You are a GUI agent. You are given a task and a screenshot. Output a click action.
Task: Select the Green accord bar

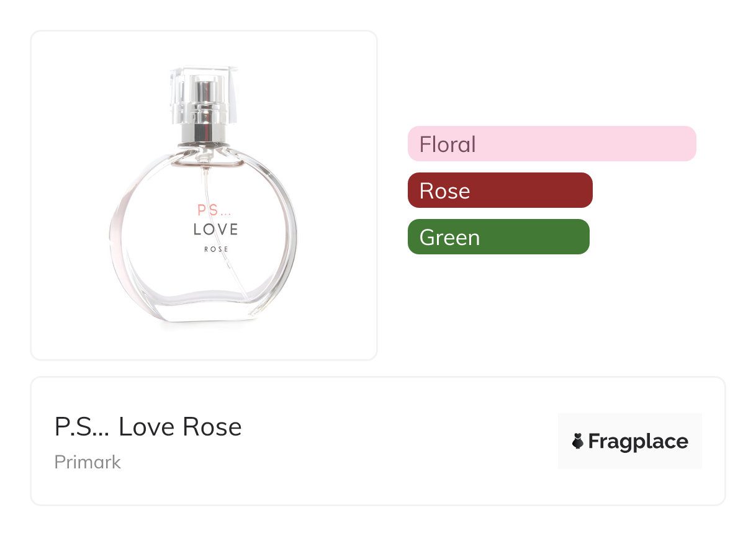pyautogui.click(x=498, y=237)
